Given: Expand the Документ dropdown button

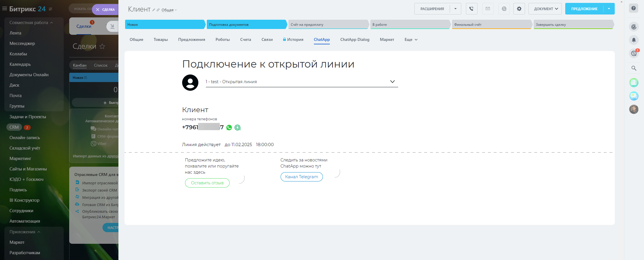Looking at the screenshot, I should [x=545, y=9].
